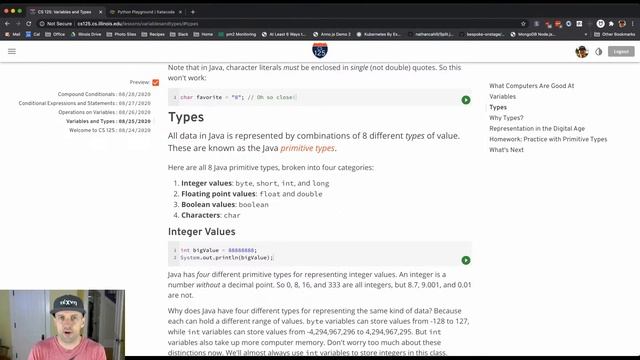Follow the primitive types link
Image resolution: width=640 pixels, height=360 pixels.
coord(307,148)
